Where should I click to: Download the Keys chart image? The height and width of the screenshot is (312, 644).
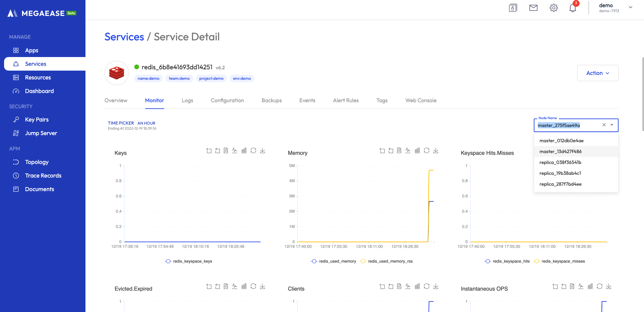click(262, 150)
